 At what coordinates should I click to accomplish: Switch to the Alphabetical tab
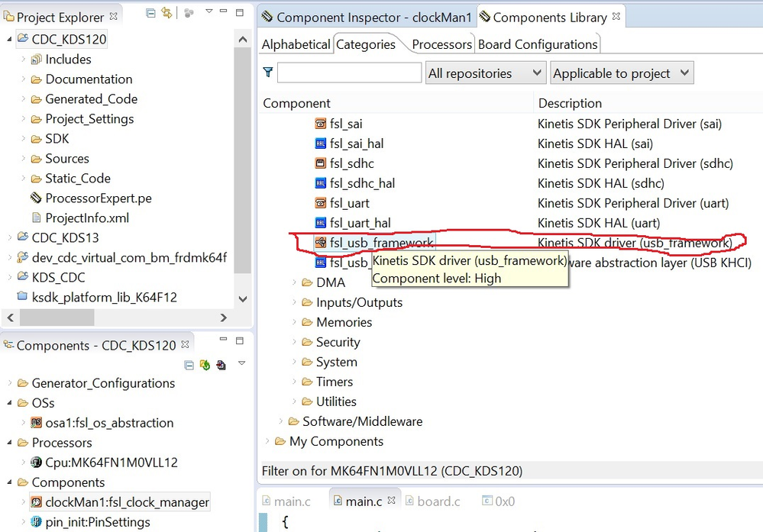point(296,44)
